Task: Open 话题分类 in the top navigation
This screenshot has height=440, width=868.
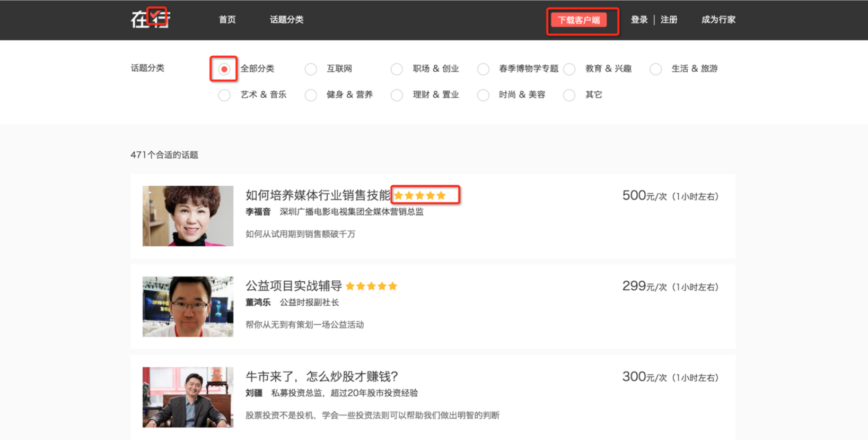Action: coord(286,20)
